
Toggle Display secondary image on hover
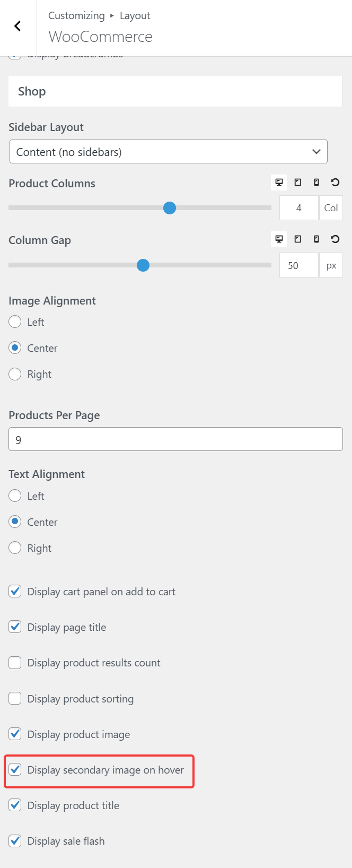[x=15, y=770]
